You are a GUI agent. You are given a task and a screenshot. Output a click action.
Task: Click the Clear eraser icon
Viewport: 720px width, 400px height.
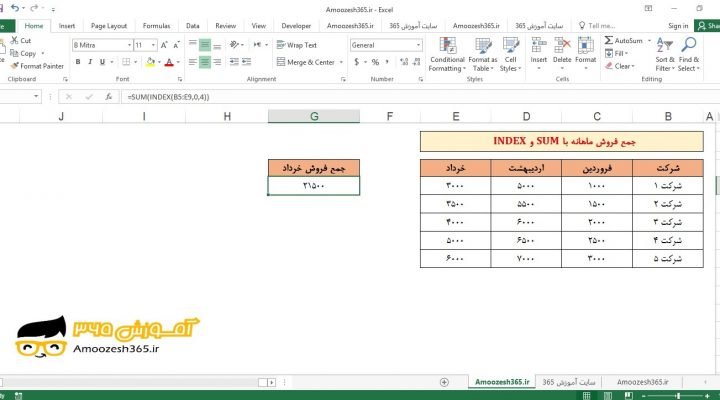(609, 66)
